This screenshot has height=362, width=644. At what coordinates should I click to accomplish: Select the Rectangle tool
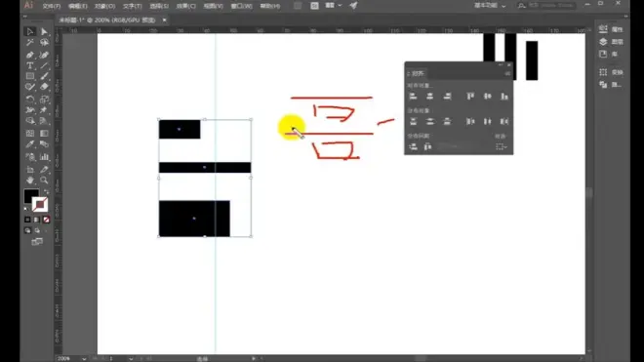tap(30, 76)
